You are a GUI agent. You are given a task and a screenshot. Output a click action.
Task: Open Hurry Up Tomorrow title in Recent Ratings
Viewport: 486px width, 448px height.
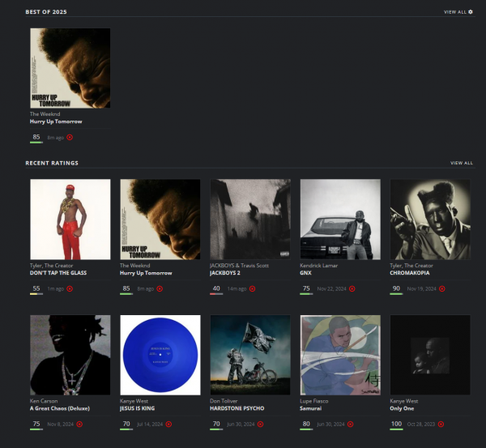click(x=146, y=273)
